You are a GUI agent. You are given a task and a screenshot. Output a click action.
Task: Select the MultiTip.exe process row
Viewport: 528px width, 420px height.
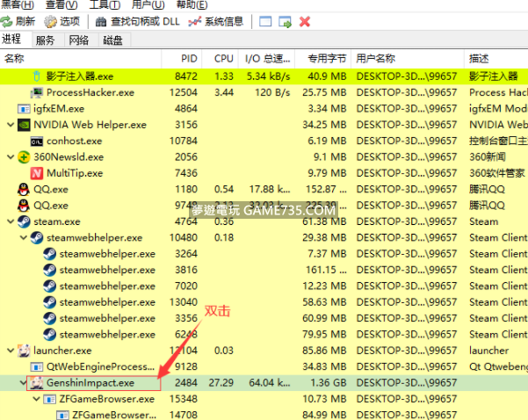pyautogui.click(x=74, y=173)
